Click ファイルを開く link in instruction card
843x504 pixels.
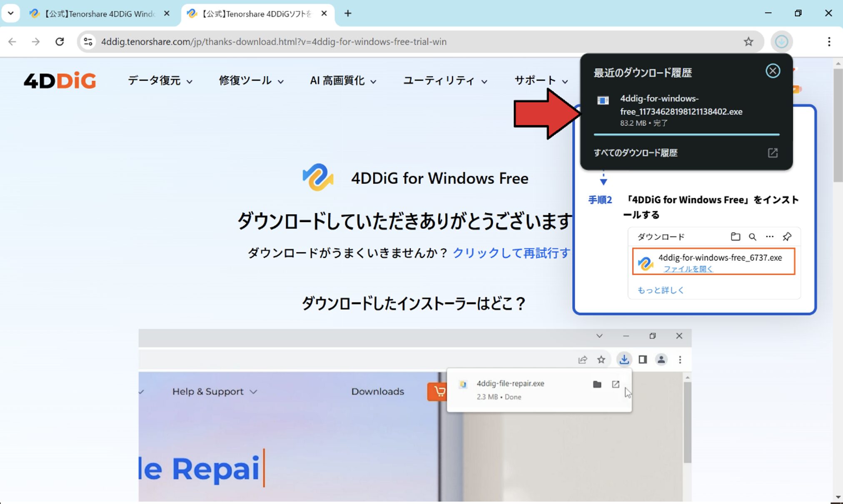[688, 269]
